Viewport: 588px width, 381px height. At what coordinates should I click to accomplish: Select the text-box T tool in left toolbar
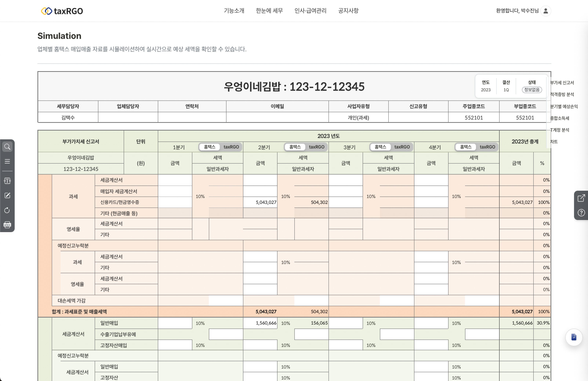coord(7,181)
